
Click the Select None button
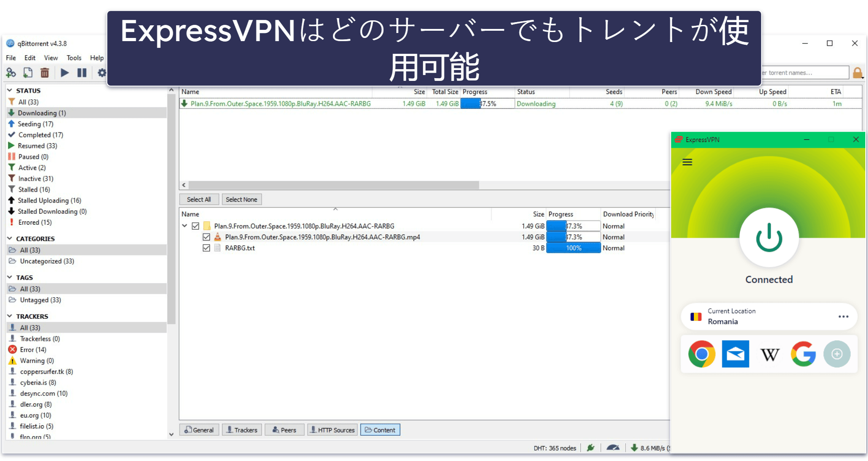[242, 199]
